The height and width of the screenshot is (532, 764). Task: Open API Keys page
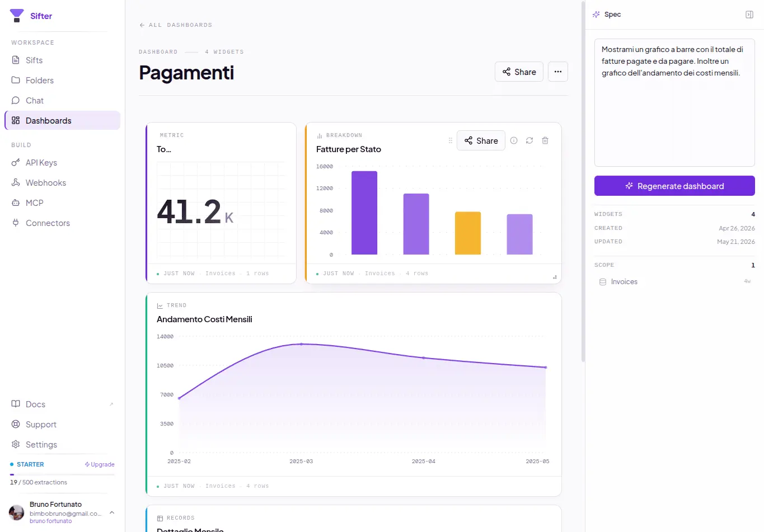click(x=62, y=163)
